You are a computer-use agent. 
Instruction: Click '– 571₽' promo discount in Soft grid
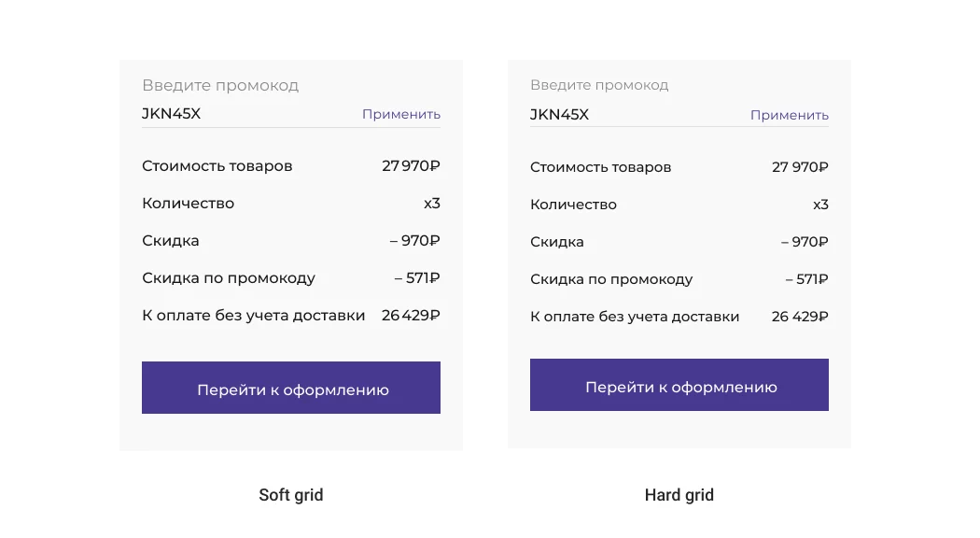coord(417,278)
